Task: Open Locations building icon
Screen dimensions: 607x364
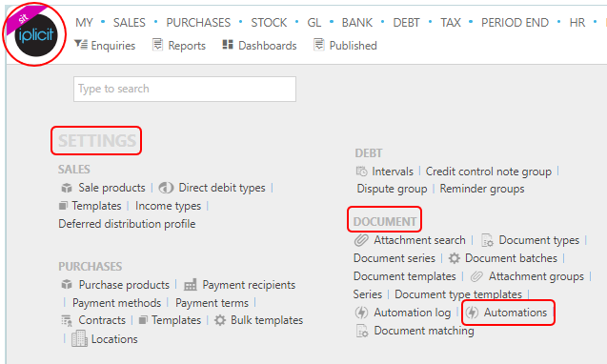Action: (x=79, y=338)
